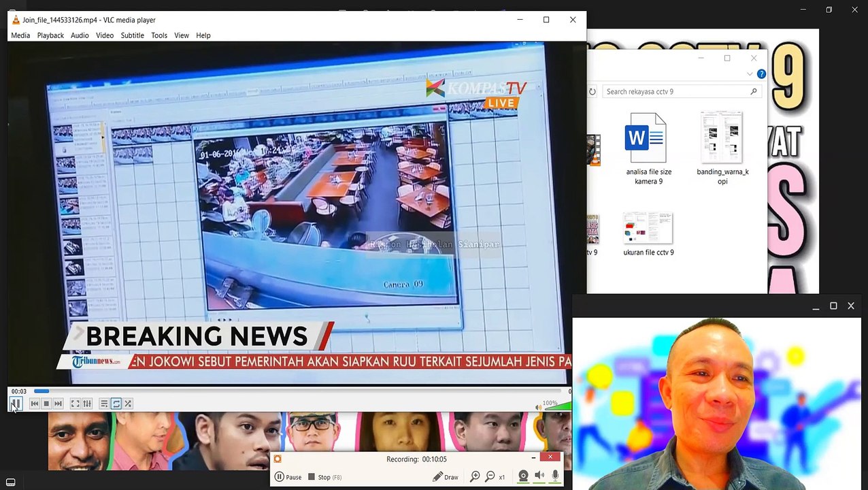The height and width of the screenshot is (490, 868).
Task: Refresh the Explorer folder view
Action: coord(592,91)
